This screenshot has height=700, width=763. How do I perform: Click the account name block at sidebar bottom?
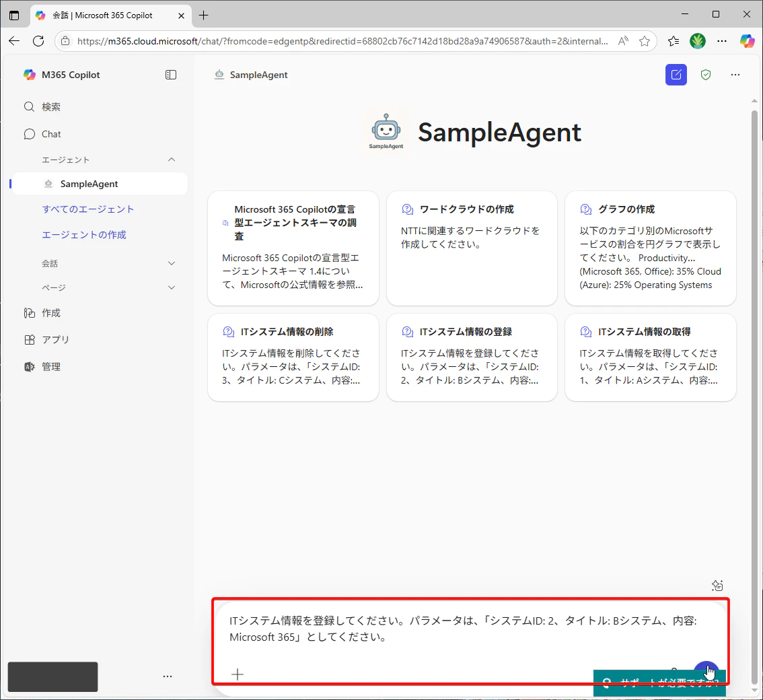coord(52,676)
